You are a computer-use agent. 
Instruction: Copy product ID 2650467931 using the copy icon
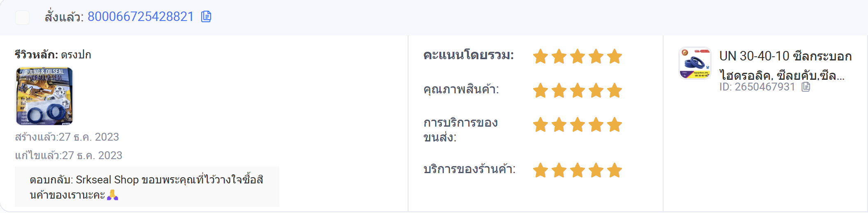coord(806,87)
